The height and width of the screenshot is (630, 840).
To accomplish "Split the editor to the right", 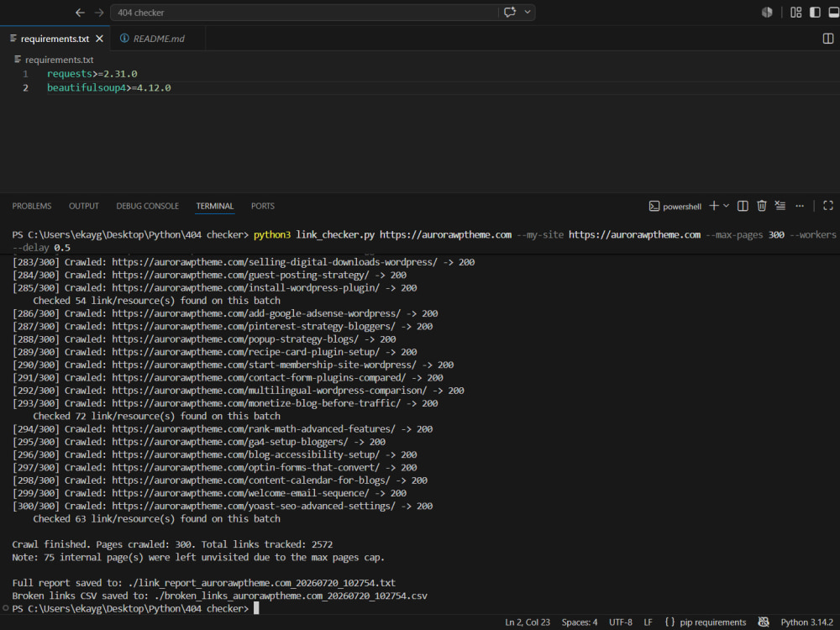I will point(827,39).
